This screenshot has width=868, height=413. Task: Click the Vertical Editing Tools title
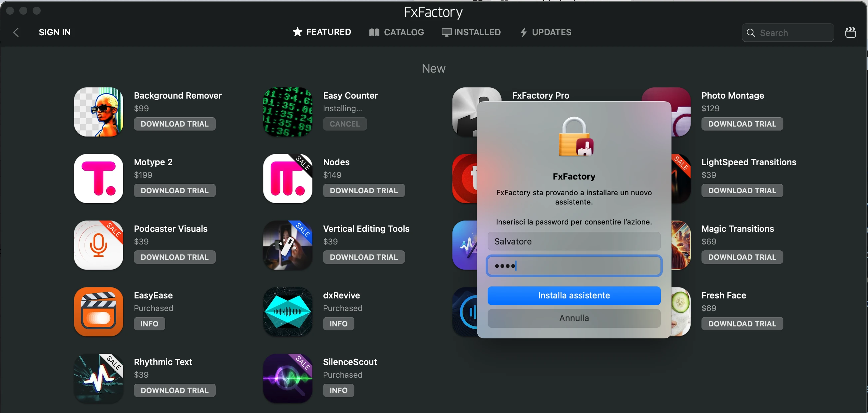366,229
